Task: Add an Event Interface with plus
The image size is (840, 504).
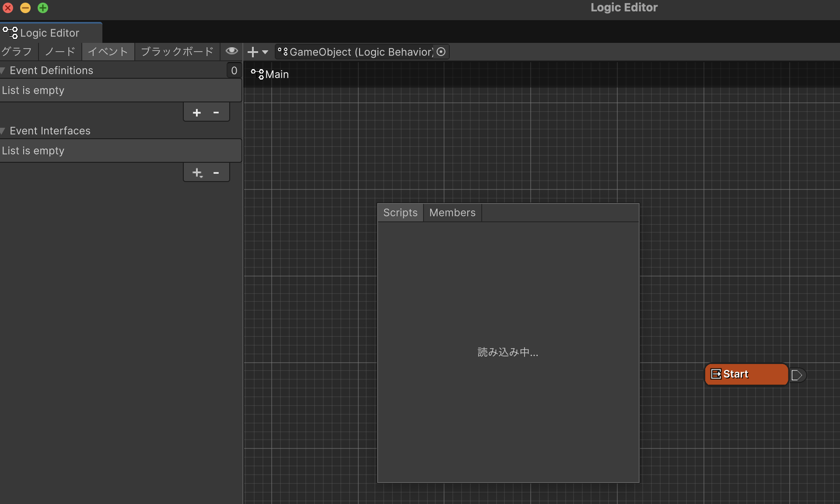Action: click(197, 173)
